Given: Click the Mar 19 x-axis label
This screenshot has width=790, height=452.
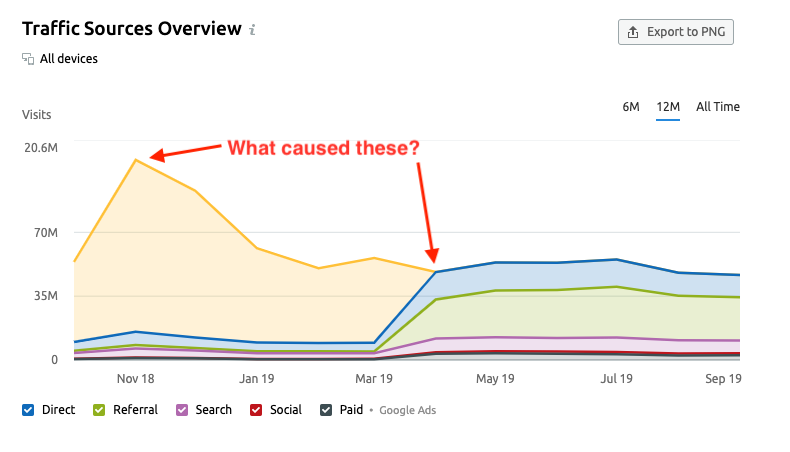Looking at the screenshot, I should 374,379.
